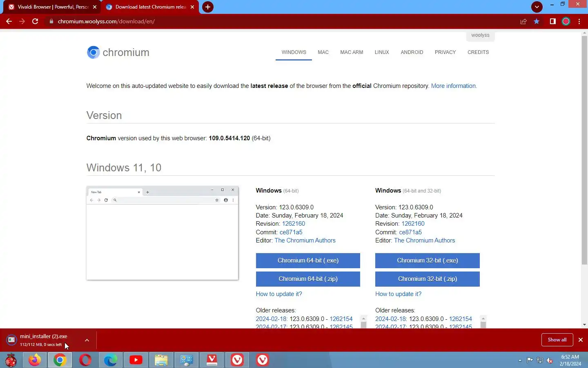Screen dimensions: 588x368
Task: Select the Download latest Chromium tab
Action: point(150,7)
